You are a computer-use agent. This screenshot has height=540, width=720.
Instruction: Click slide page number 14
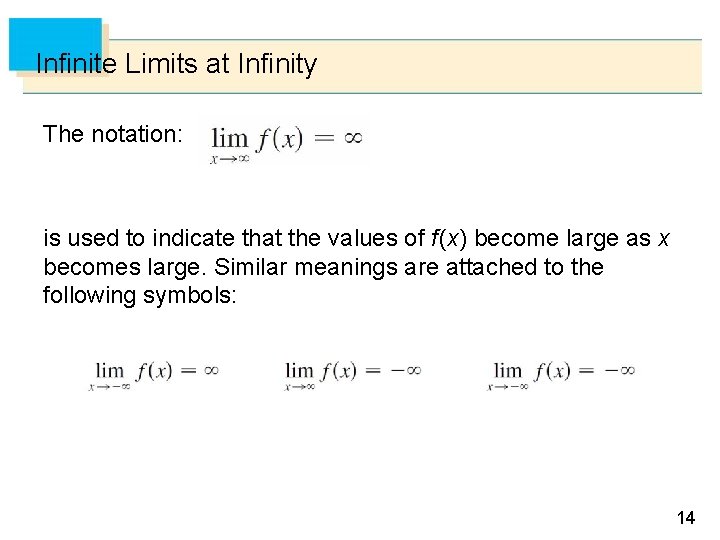point(685,517)
